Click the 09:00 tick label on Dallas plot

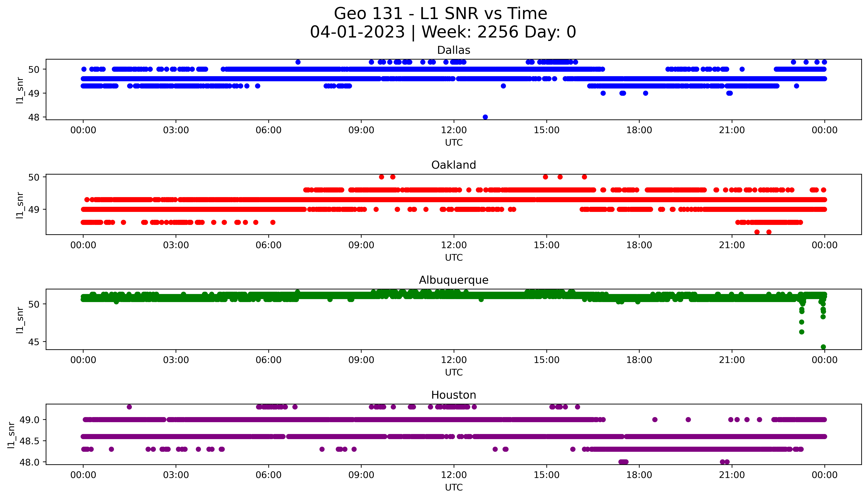coord(361,131)
